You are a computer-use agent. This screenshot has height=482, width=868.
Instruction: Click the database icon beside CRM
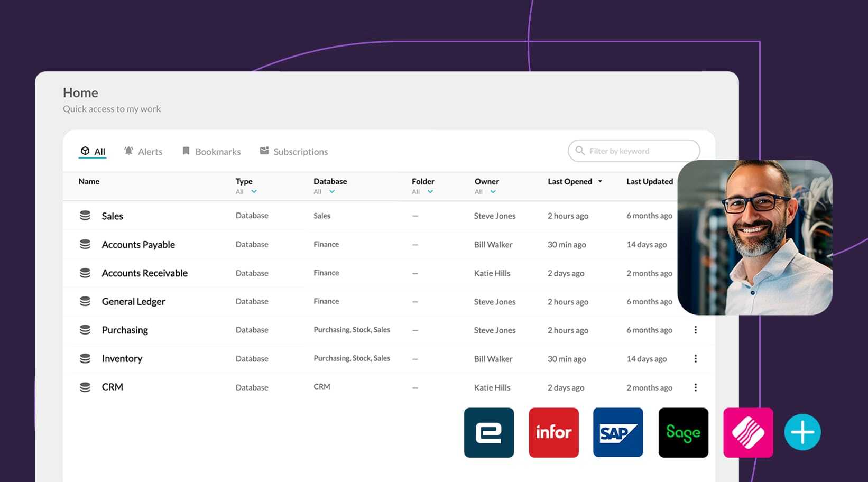85,387
